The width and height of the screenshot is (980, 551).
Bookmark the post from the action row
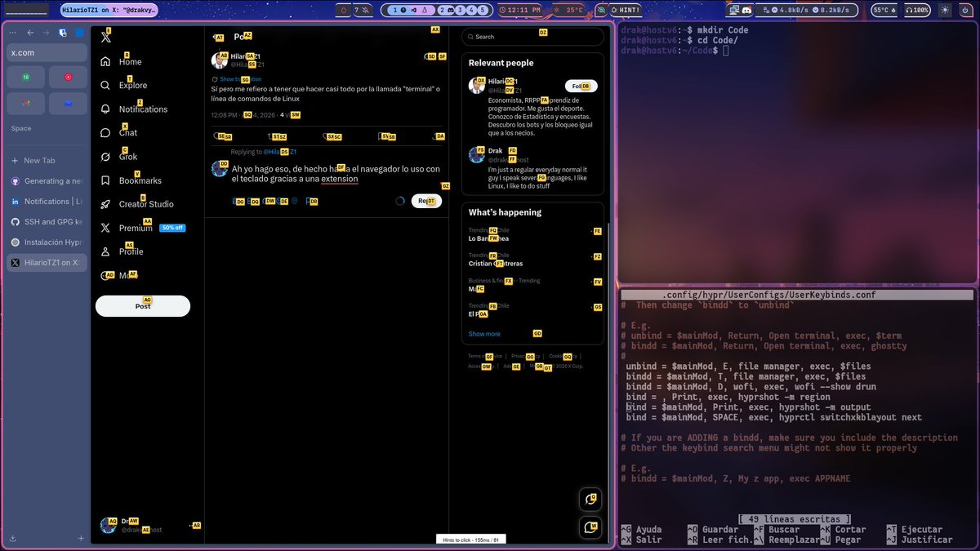[383, 137]
